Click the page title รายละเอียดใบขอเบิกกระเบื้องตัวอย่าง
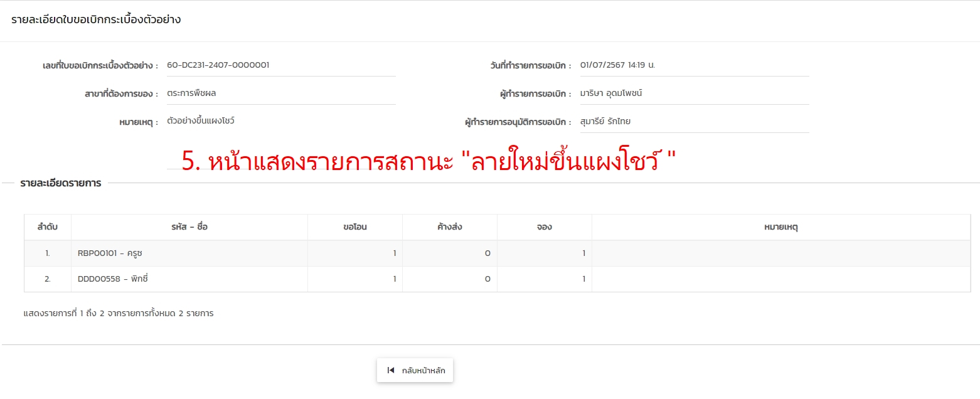The width and height of the screenshot is (980, 399). click(x=96, y=19)
